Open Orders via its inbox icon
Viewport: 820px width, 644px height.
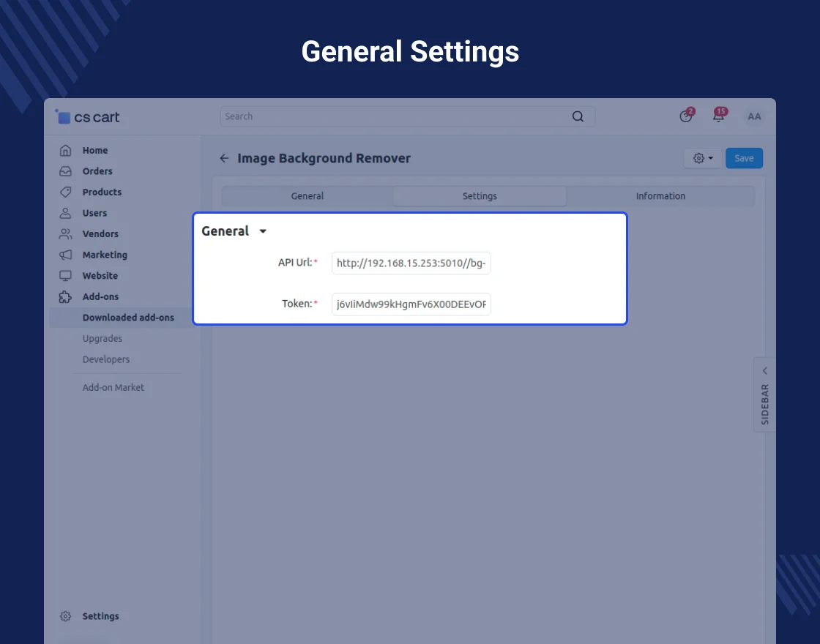(66, 171)
